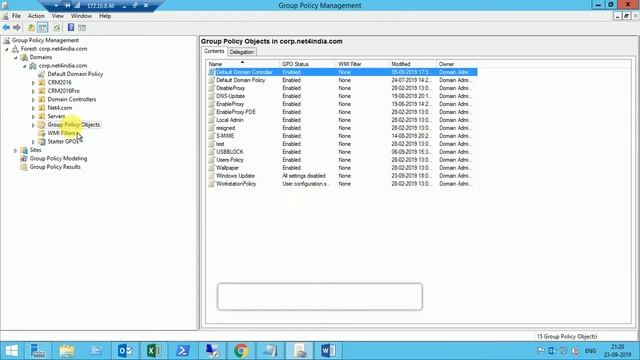Open the RDP connection bar dropdown arrow
Screen dimensions: 640x360
56,6
